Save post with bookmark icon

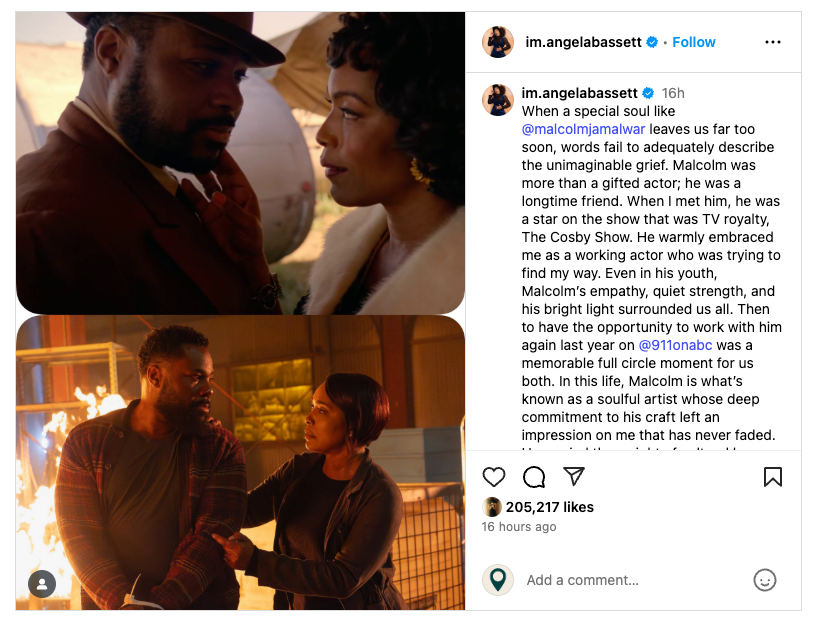coord(772,477)
